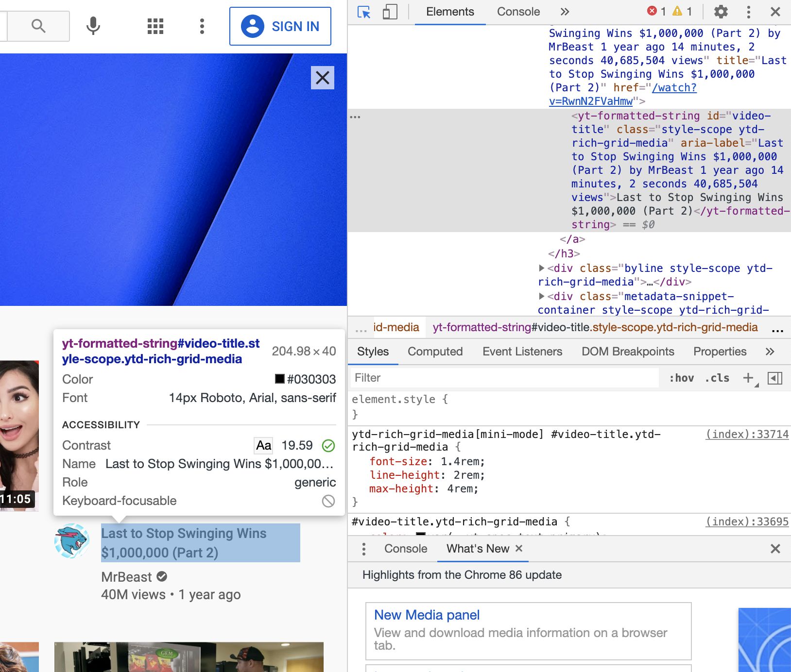
Task: Toggle the device toolbar icon
Action: pos(390,12)
